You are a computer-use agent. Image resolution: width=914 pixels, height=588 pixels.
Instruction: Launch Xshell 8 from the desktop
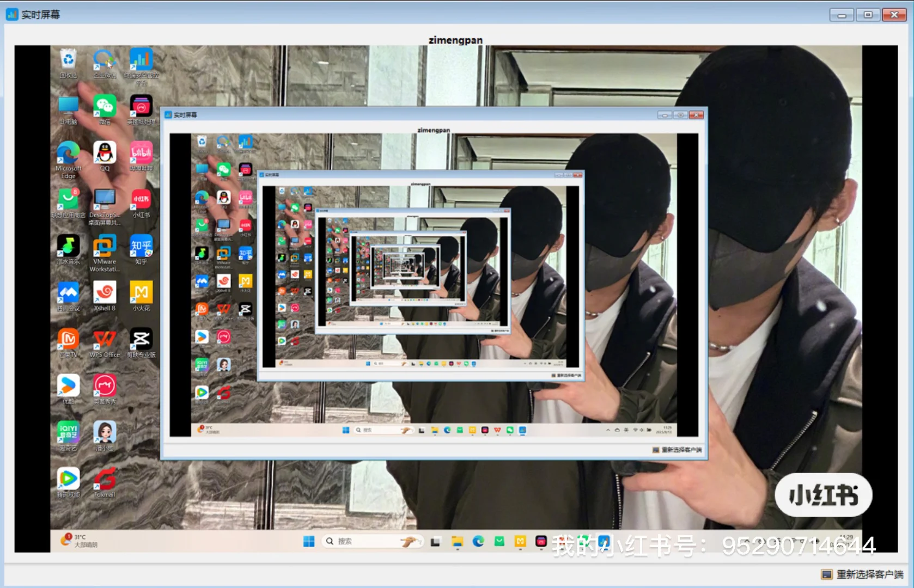pos(105,292)
